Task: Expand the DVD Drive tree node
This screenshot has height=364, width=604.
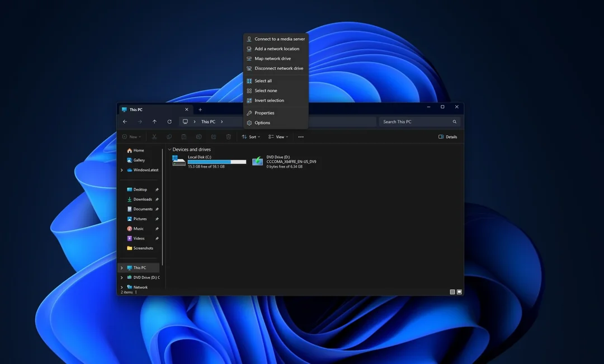Action: tap(122, 277)
